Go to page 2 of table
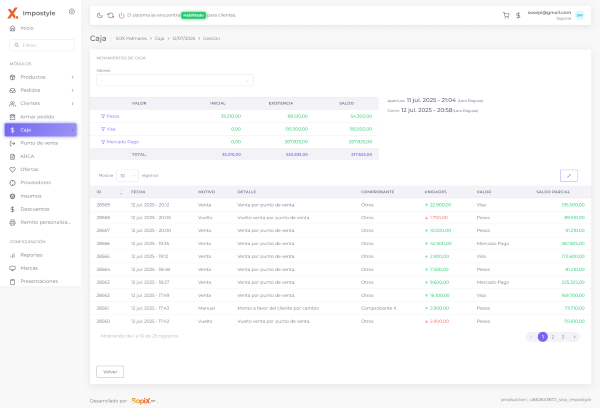This screenshot has height=408, width=600. [553, 337]
